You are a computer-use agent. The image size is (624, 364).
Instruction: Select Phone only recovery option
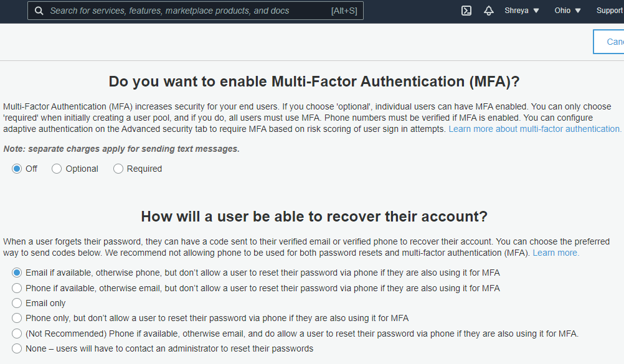pos(17,318)
